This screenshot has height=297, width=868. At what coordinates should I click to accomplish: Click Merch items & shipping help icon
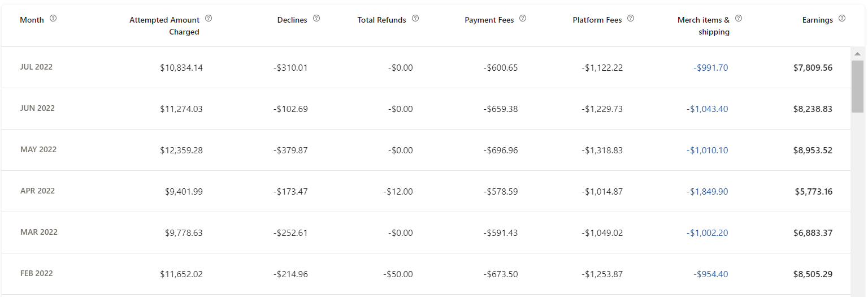739,18
